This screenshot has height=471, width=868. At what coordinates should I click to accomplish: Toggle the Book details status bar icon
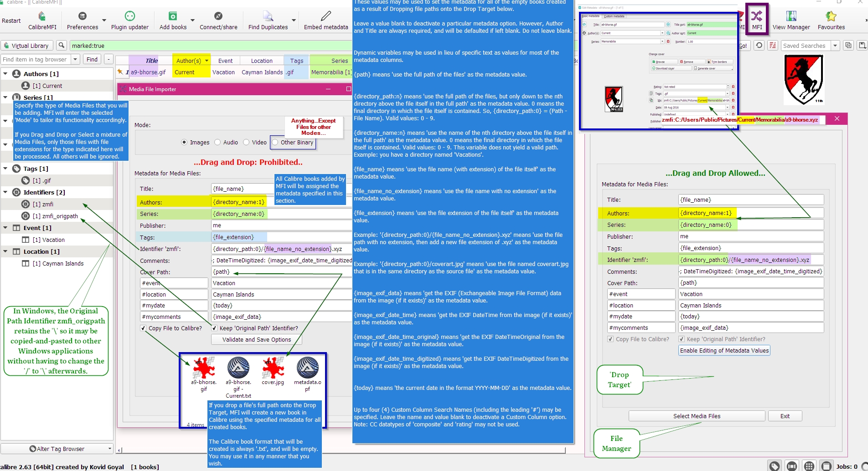pos(827,466)
